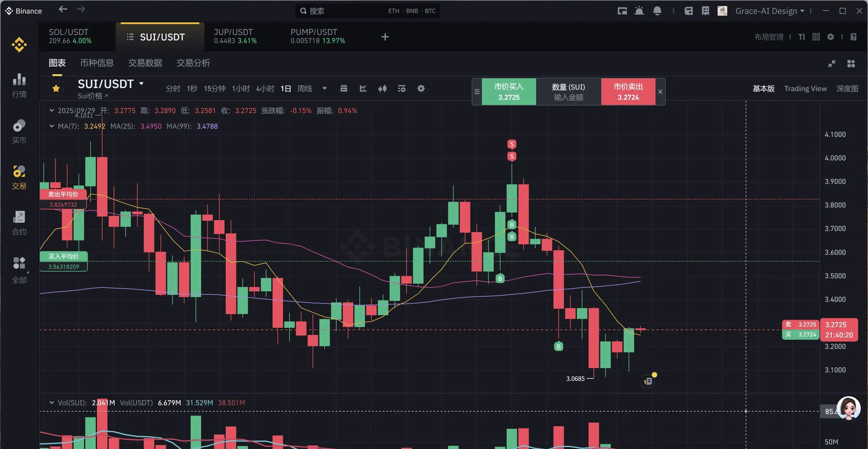Open the candlestick chart type icon
868x449 pixels.
click(x=382, y=88)
